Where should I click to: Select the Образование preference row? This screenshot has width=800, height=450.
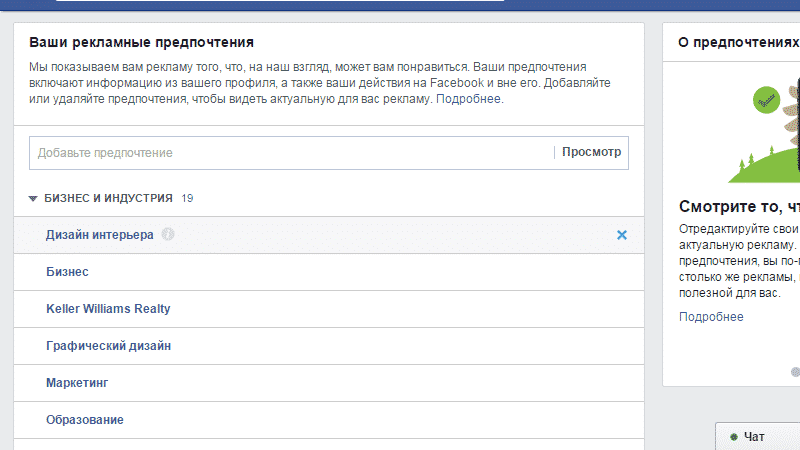click(x=329, y=420)
